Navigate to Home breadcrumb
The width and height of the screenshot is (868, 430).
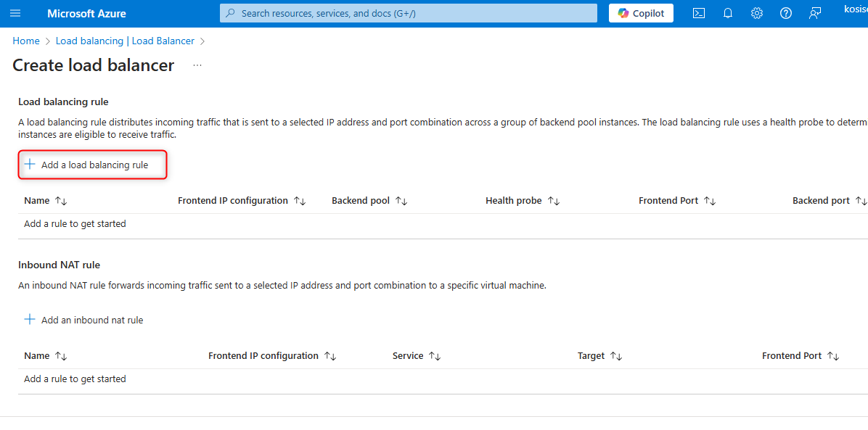pyautogui.click(x=26, y=41)
